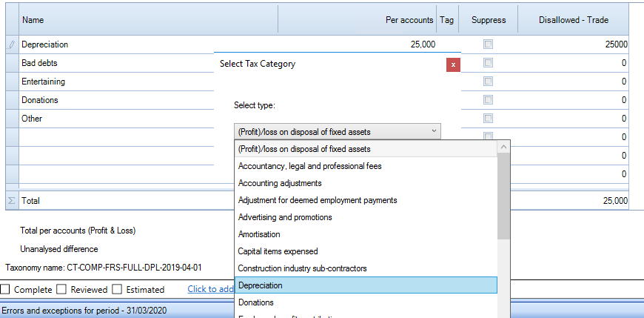
Task: Click the pencil edit icon beside Depreciation row
Action: pyautogui.click(x=12, y=44)
